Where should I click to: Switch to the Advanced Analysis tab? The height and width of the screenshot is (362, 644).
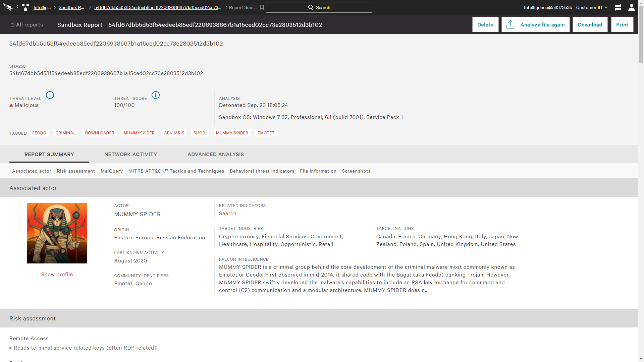215,154
